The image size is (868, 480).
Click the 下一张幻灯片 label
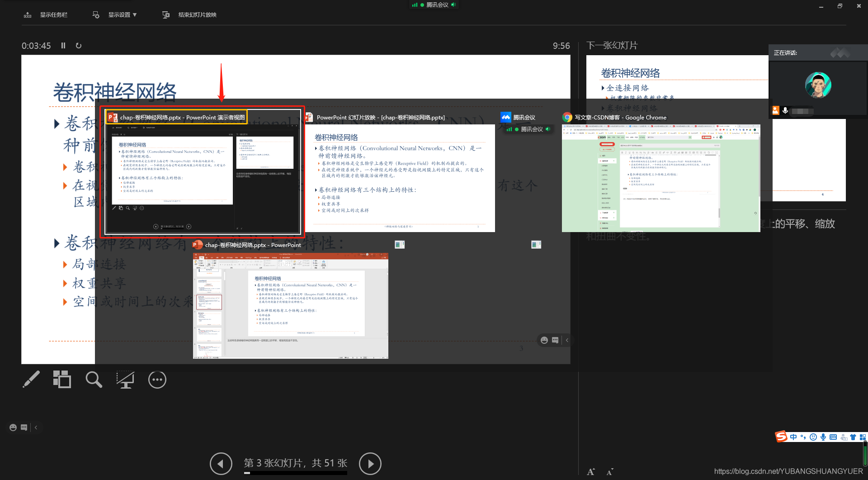click(612, 45)
